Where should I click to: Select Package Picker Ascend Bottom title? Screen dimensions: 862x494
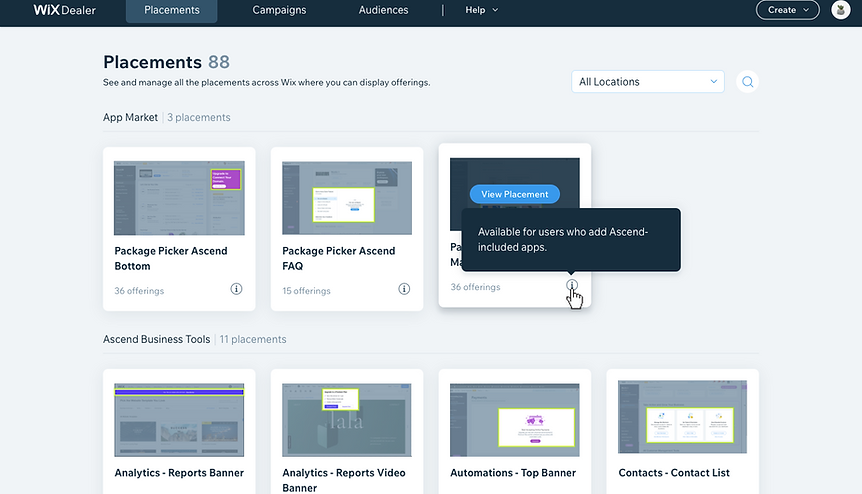click(171, 258)
